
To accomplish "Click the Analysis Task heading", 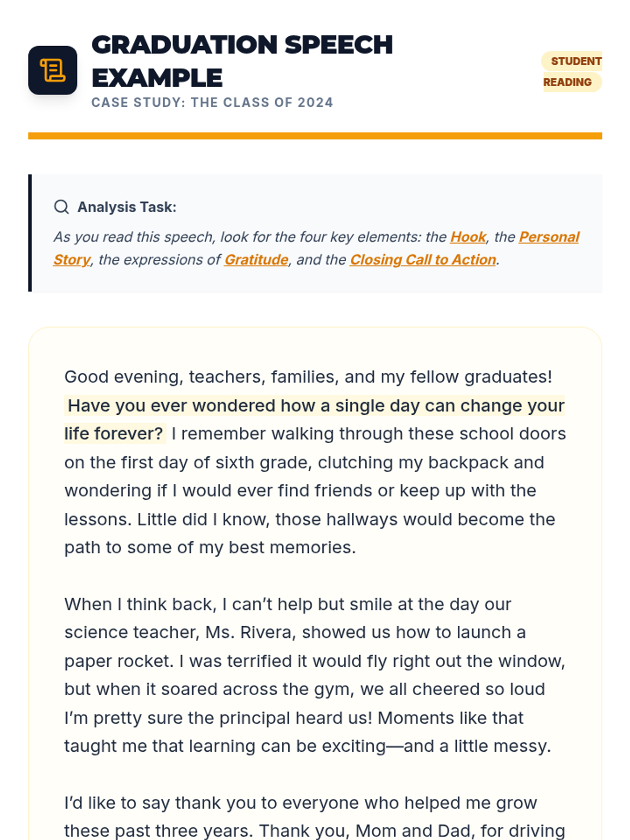I will click(127, 207).
